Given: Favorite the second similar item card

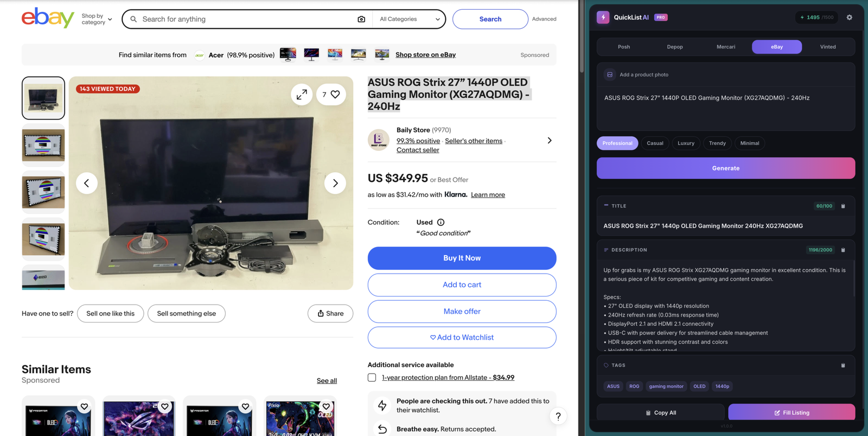Looking at the screenshot, I should point(165,407).
